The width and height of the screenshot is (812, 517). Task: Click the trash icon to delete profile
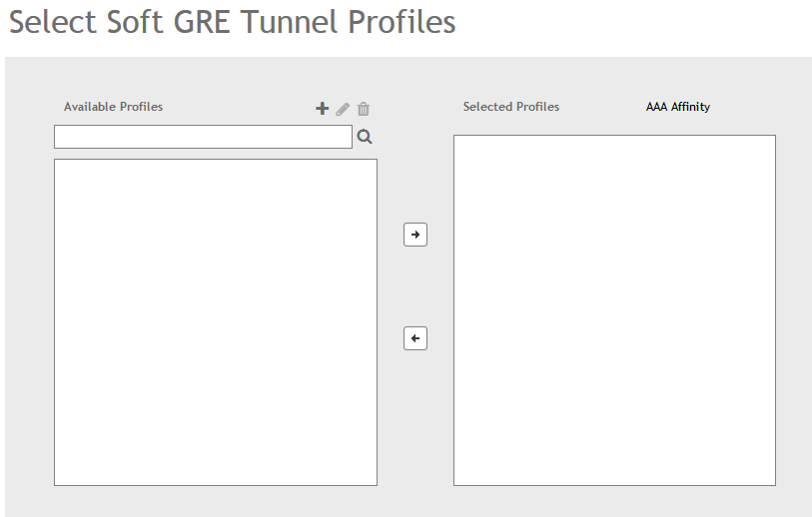364,109
